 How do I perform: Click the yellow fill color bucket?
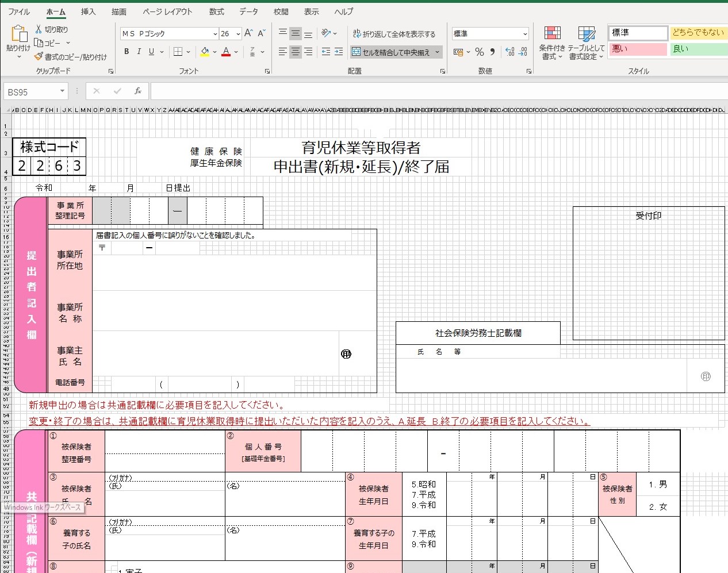(205, 52)
